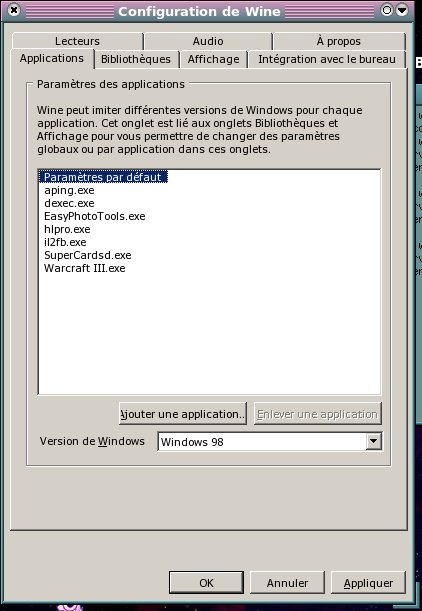Image resolution: width=422 pixels, height=611 pixels.
Task: Open Intégration avec le bureau tab
Action: [x=327, y=59]
